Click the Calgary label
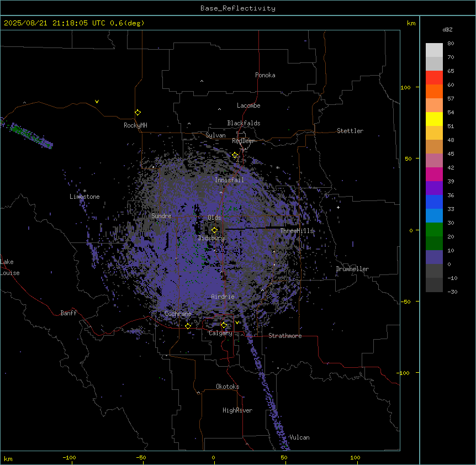The height and width of the screenshot is (465, 476). [220, 333]
